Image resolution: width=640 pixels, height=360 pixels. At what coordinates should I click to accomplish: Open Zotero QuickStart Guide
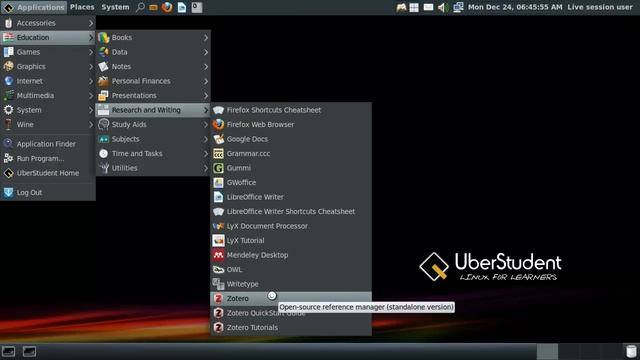tap(291, 313)
